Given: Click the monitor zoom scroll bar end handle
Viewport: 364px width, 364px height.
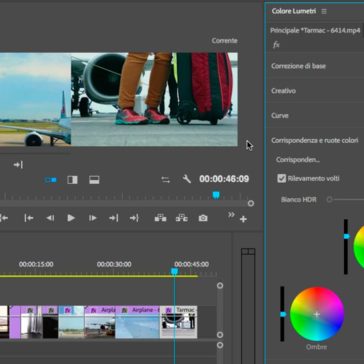Looking at the screenshot, I should point(251,203).
